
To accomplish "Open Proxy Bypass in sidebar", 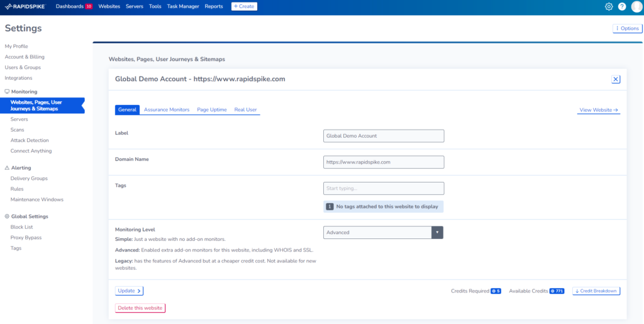I will click(26, 238).
